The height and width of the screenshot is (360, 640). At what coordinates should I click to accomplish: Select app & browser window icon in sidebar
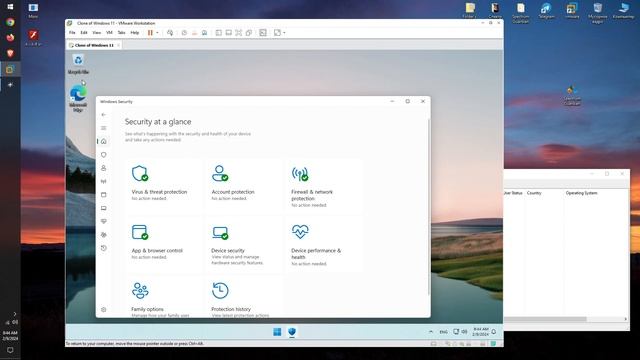click(104, 195)
